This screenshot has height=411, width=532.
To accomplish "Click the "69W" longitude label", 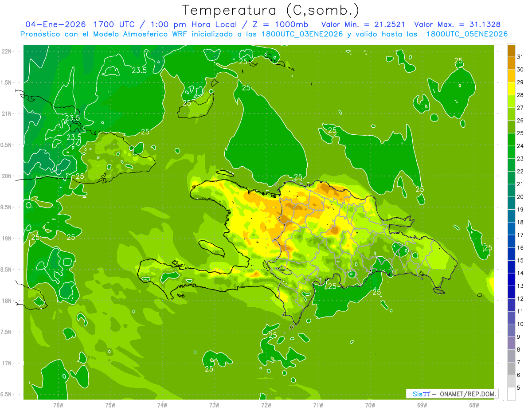I will point(422,405).
